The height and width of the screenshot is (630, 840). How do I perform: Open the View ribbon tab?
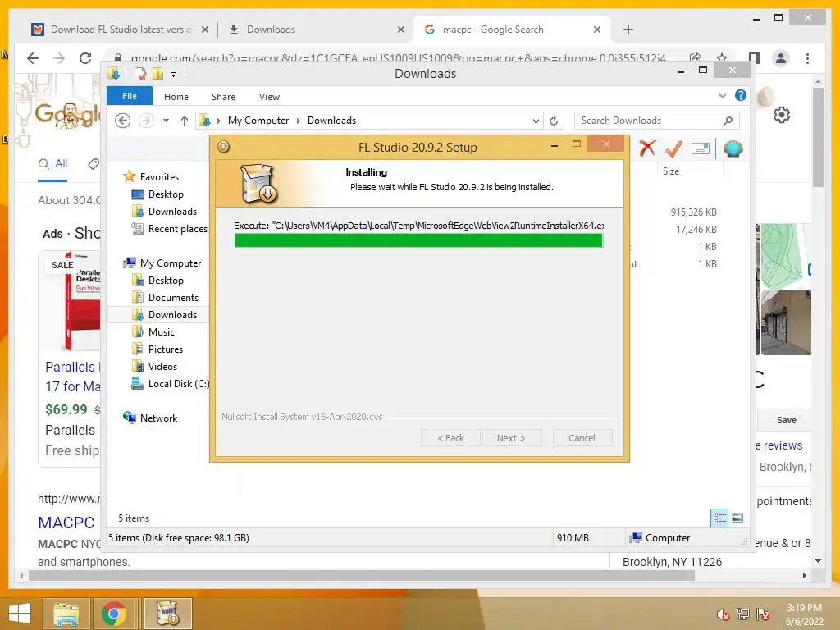click(269, 97)
